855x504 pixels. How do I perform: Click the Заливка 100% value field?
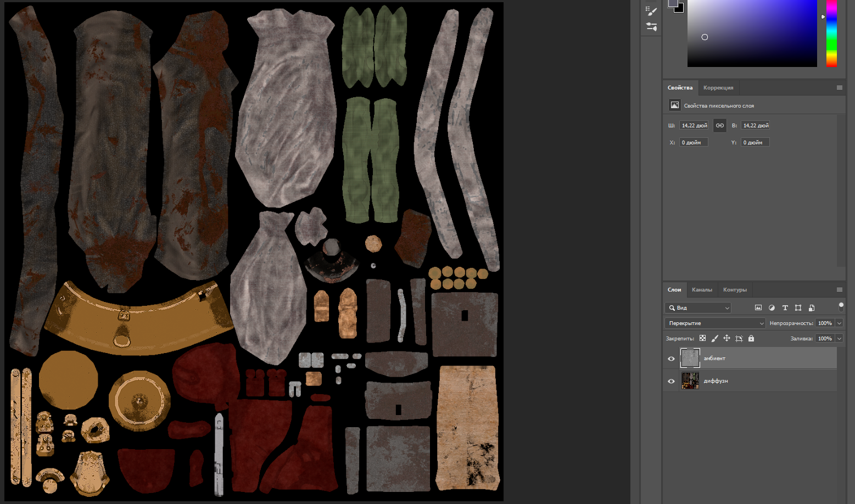pyautogui.click(x=825, y=339)
